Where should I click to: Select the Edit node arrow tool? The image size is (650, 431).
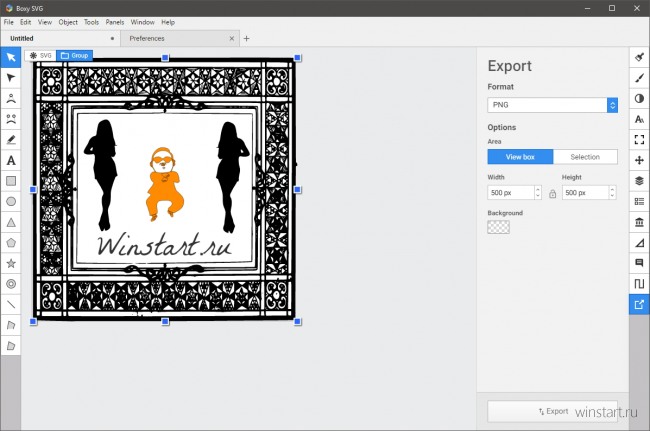11,78
